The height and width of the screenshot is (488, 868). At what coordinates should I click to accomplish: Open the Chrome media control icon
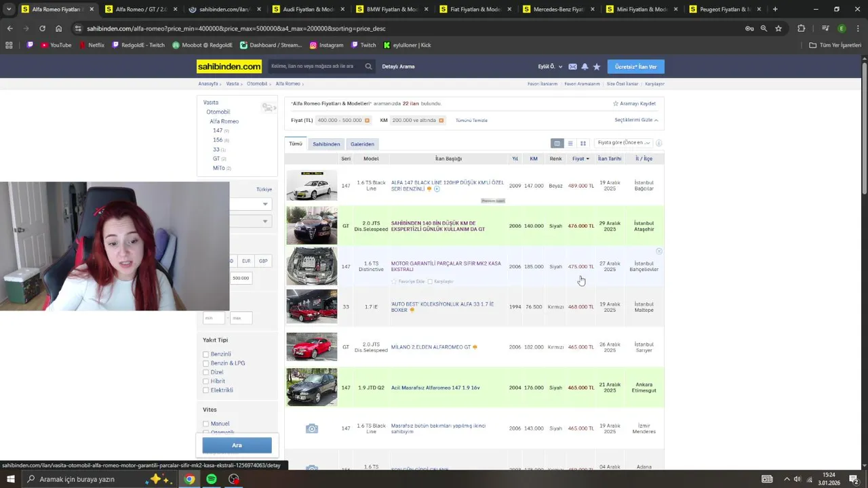pyautogui.click(x=825, y=28)
